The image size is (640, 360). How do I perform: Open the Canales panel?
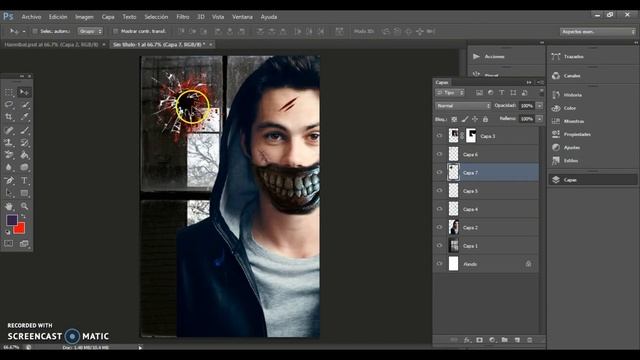point(572,76)
